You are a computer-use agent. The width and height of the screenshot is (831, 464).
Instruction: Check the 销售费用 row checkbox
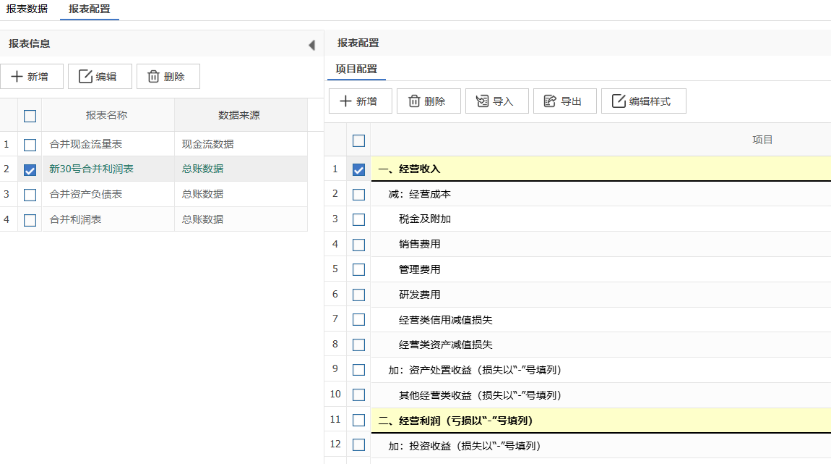(x=359, y=245)
